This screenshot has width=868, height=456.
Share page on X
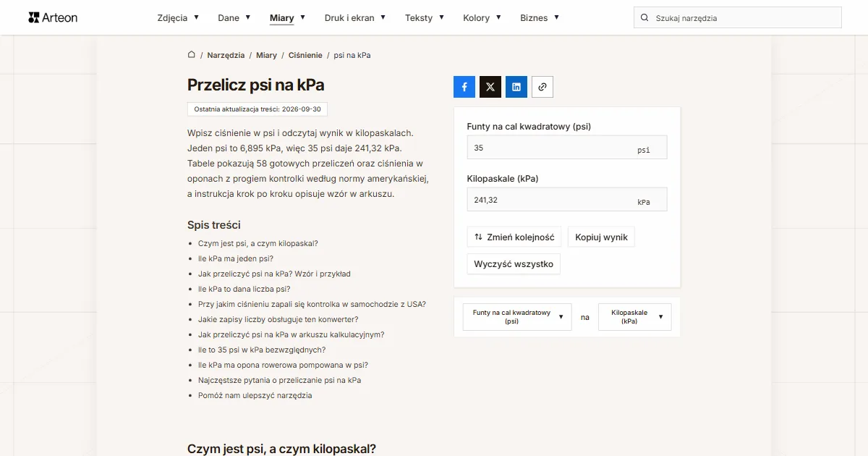(x=490, y=87)
